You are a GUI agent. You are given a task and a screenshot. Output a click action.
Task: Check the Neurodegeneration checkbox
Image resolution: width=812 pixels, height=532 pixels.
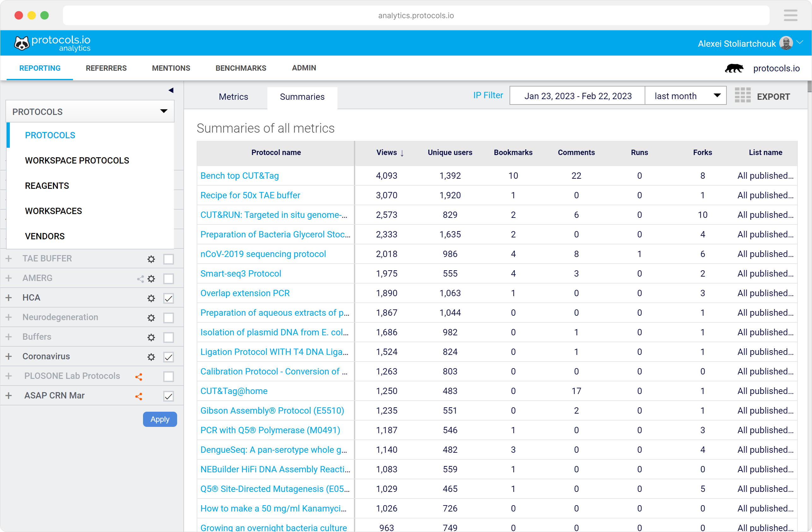pos(168,318)
